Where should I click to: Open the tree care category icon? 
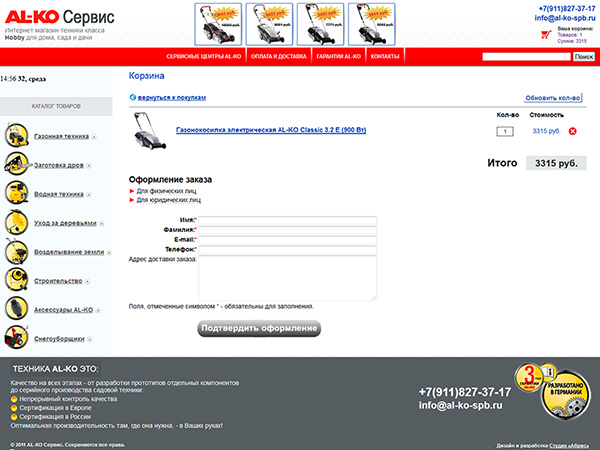click(x=16, y=222)
